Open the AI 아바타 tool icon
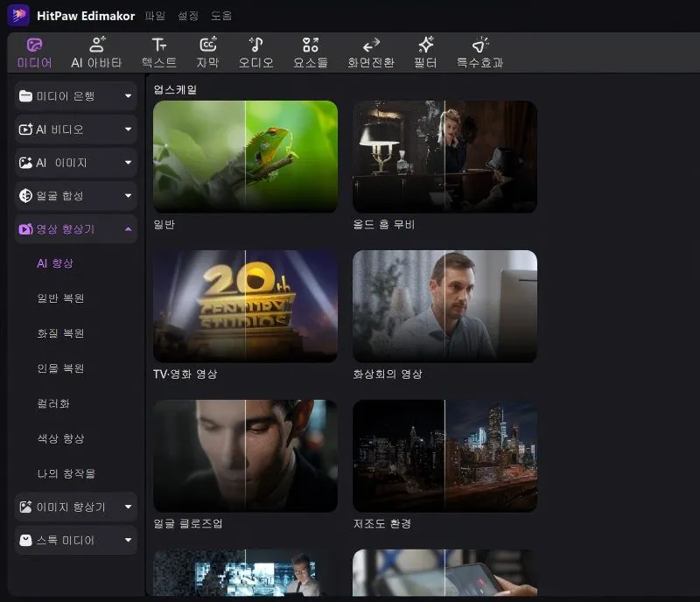Viewport: 700px width, 602px height. pos(97,45)
